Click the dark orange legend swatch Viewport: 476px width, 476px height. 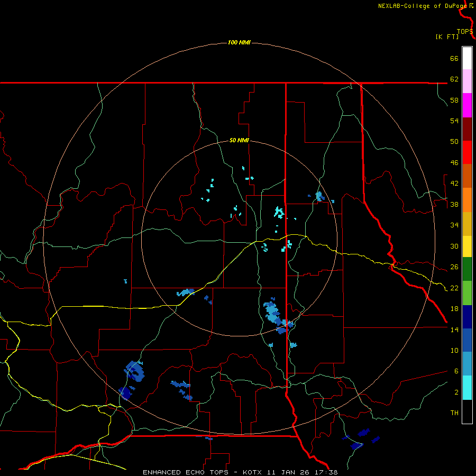[x=467, y=176]
